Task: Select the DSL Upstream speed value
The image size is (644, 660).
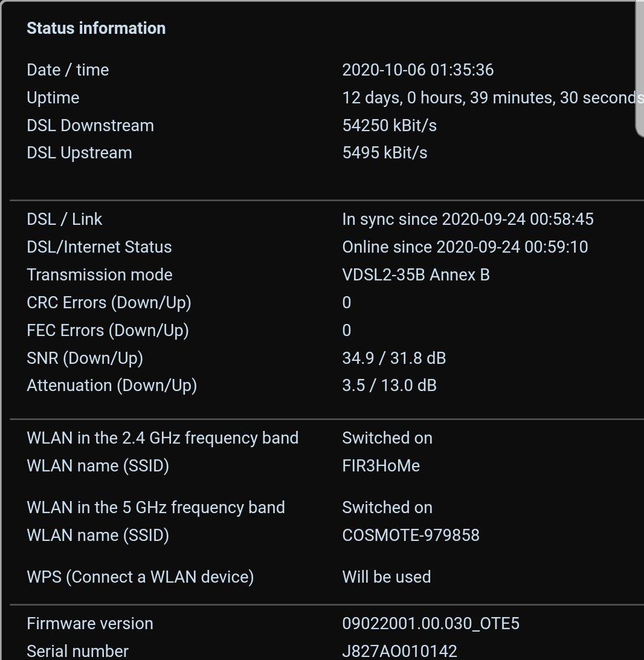Action: pos(384,153)
